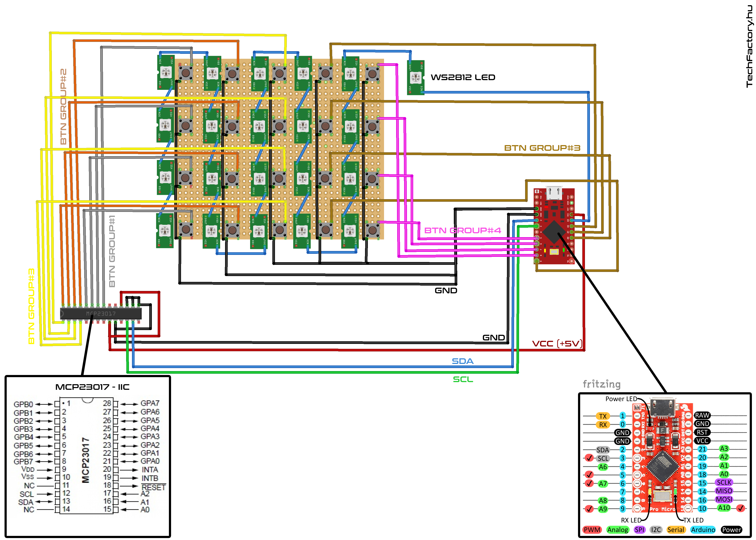The width and height of the screenshot is (756, 540).
Task: Select the standalone WS2812 LED module beside its label
Action: 416,78
